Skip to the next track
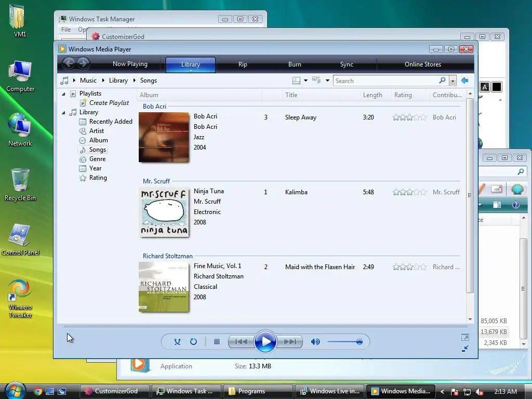This screenshot has height=399, width=532. click(x=290, y=342)
